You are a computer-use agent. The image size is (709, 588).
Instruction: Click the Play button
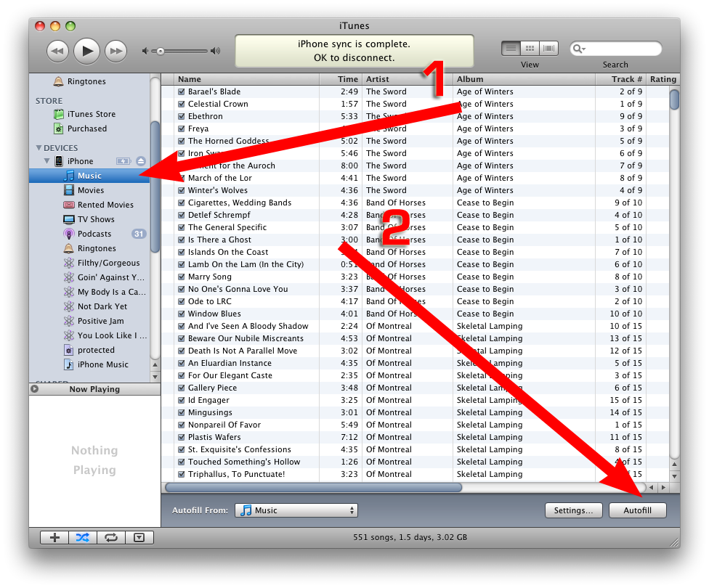pyautogui.click(x=87, y=51)
